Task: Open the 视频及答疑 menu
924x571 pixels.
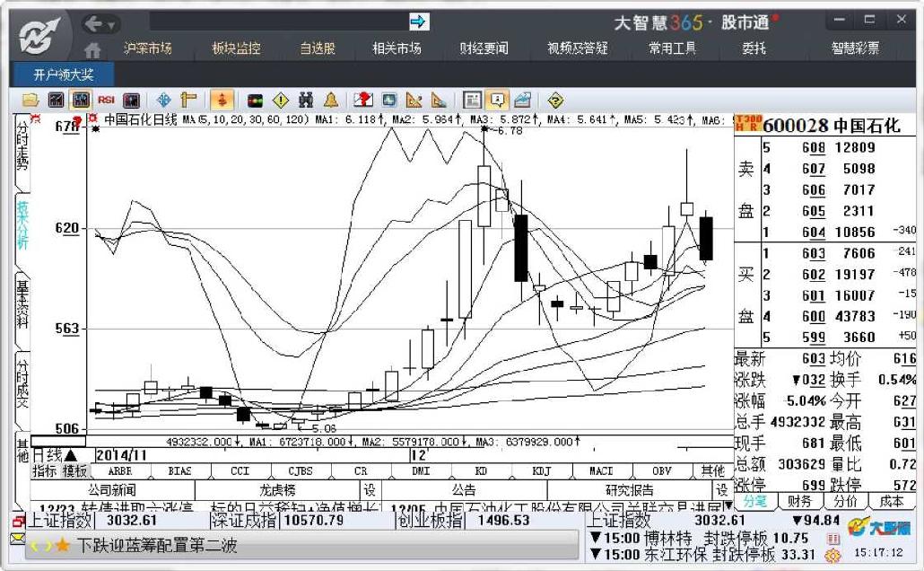Action: point(578,48)
